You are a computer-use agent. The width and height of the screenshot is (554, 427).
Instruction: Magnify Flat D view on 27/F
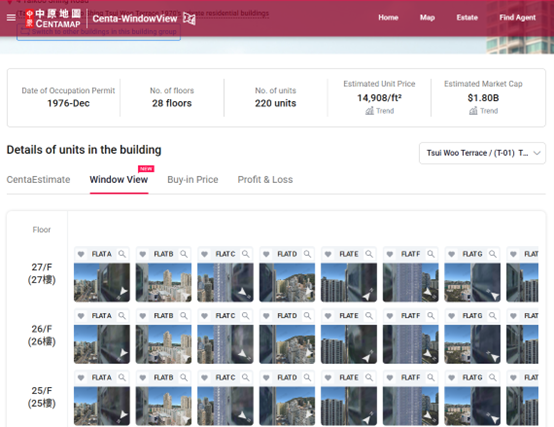(x=307, y=254)
